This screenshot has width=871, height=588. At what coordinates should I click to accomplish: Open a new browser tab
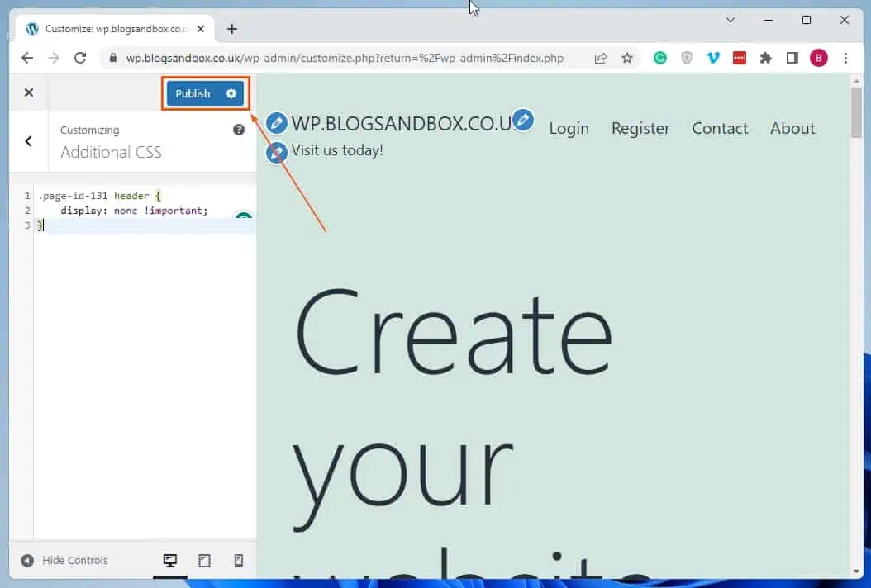232,29
